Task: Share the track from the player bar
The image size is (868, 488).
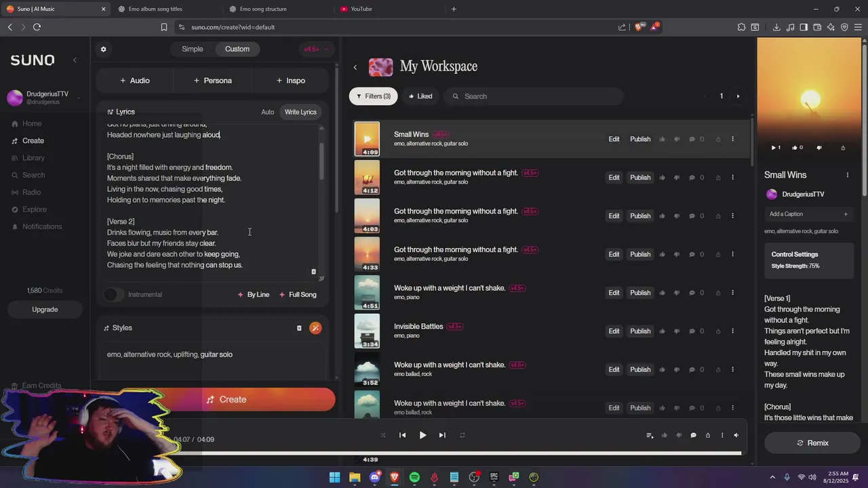Action: pos(708,435)
